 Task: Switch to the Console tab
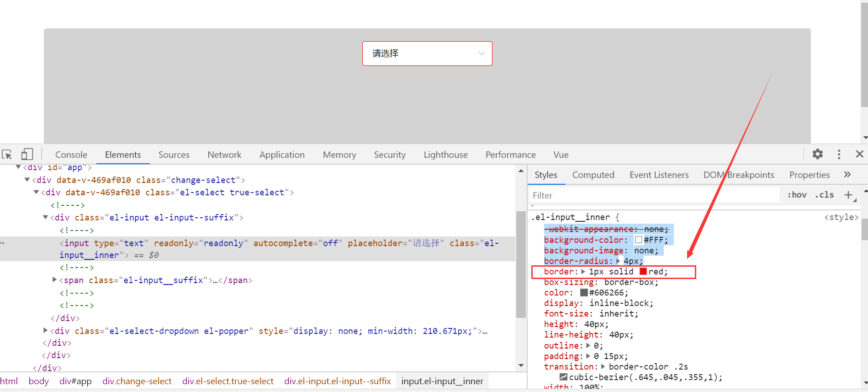pyautogui.click(x=71, y=155)
